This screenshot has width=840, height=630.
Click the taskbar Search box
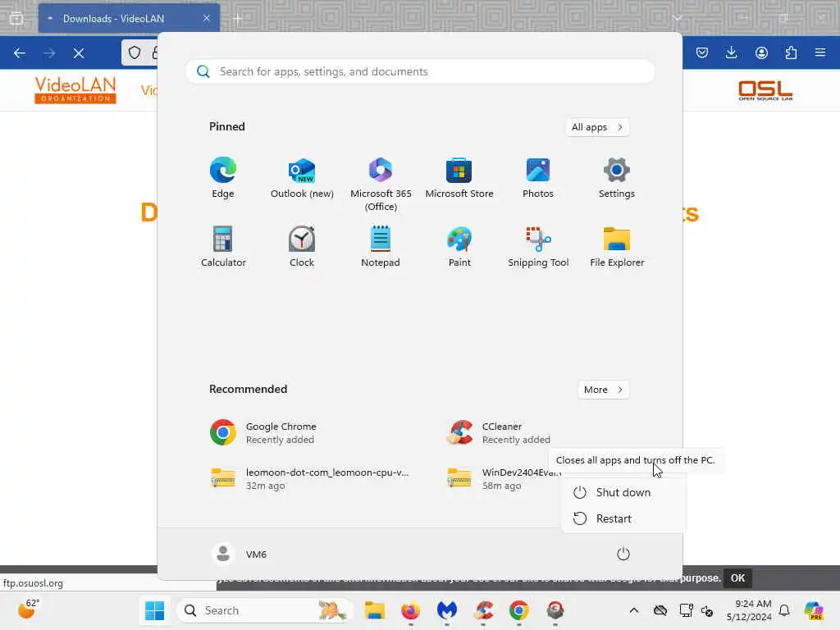tap(265, 610)
